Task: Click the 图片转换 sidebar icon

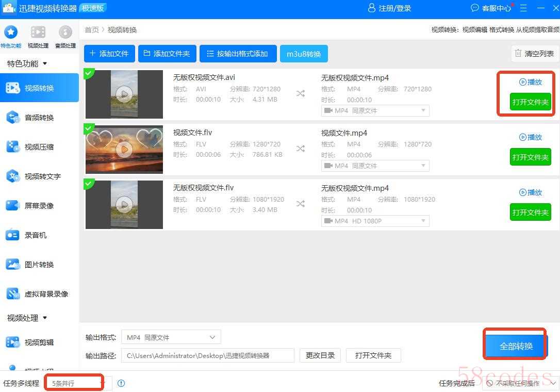Action: [x=13, y=265]
